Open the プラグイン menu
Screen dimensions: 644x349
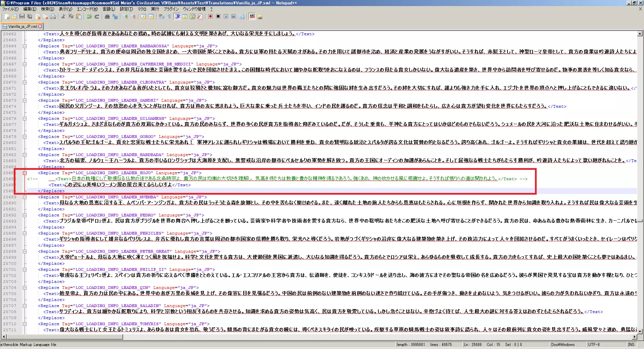[x=171, y=9]
